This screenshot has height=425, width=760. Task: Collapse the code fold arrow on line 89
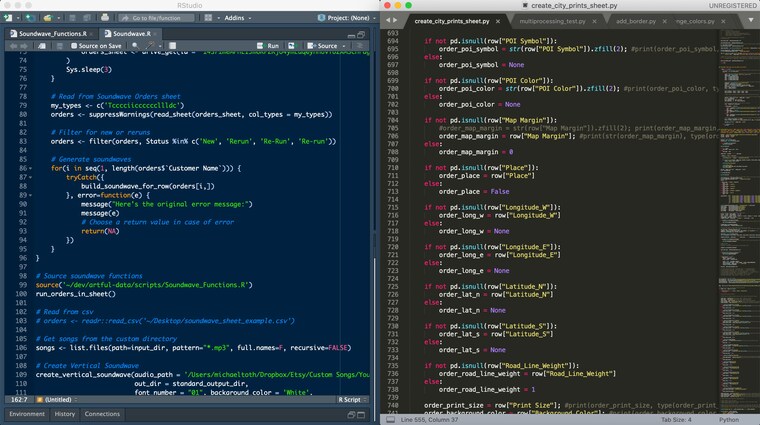(x=31, y=195)
